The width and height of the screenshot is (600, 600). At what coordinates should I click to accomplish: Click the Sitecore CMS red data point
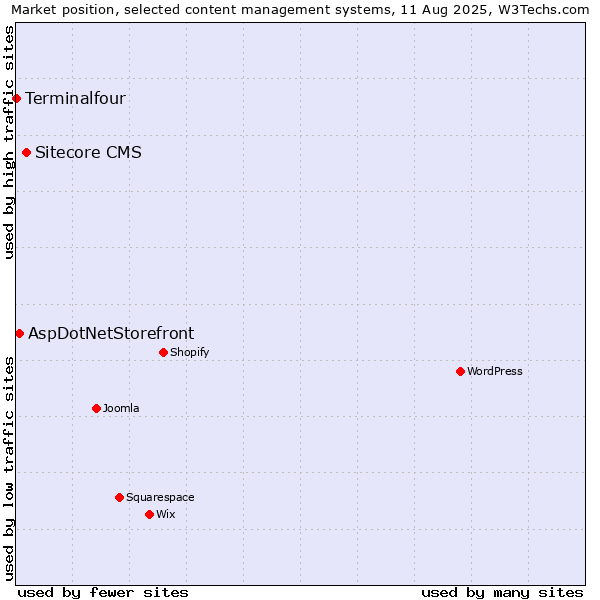(26, 153)
